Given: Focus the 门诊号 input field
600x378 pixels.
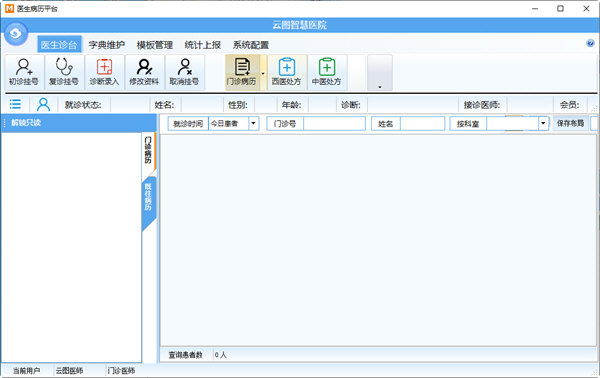Looking at the screenshot, I should pos(334,124).
